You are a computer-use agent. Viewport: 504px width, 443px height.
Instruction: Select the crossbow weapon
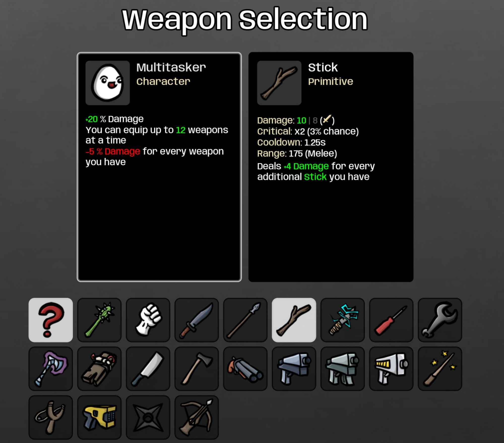pos(197,417)
